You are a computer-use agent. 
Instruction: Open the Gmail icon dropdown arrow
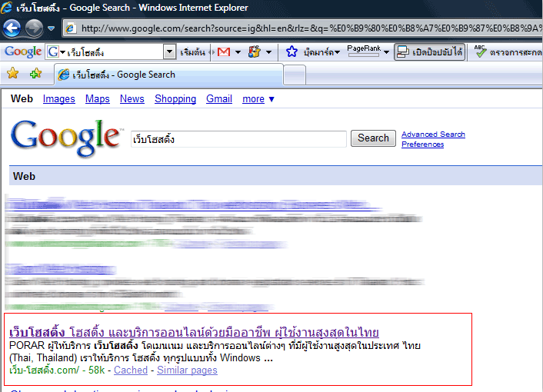pyautogui.click(x=238, y=52)
